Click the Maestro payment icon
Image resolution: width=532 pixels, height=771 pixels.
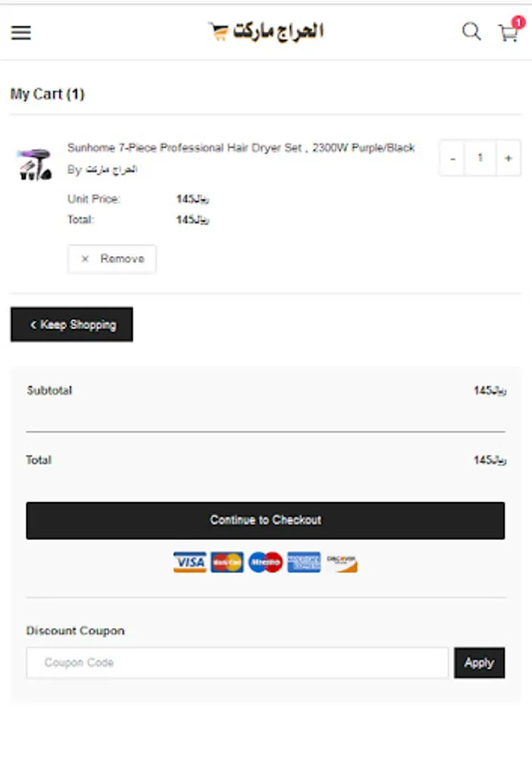pyautogui.click(x=266, y=562)
